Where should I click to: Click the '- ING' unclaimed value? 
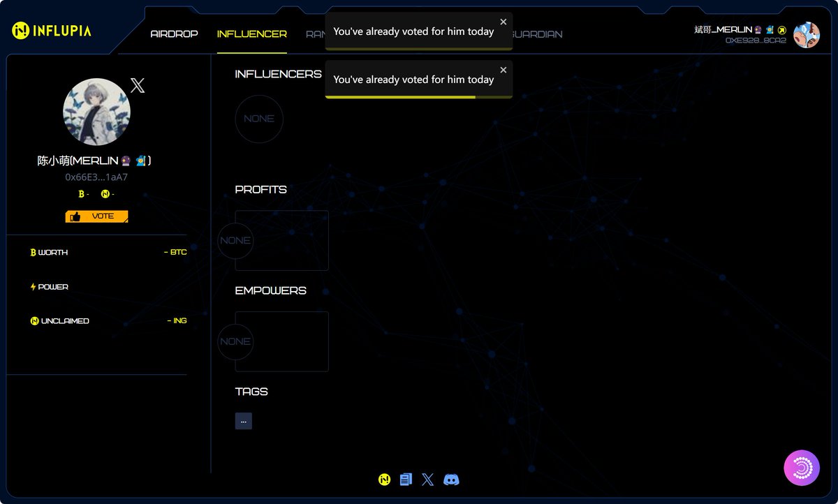point(177,321)
